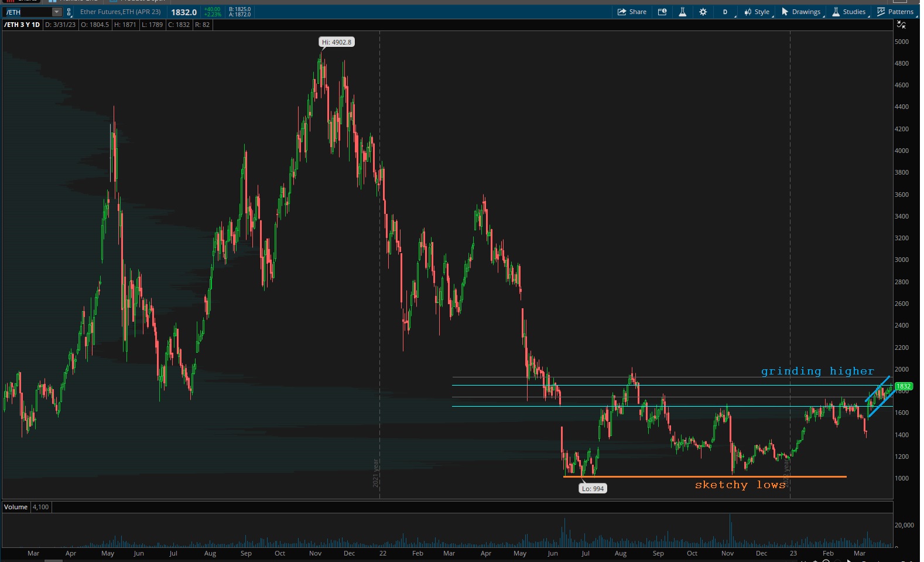Click the symbol link clipboard icon
This screenshot has width=924, height=562.
(x=69, y=12)
